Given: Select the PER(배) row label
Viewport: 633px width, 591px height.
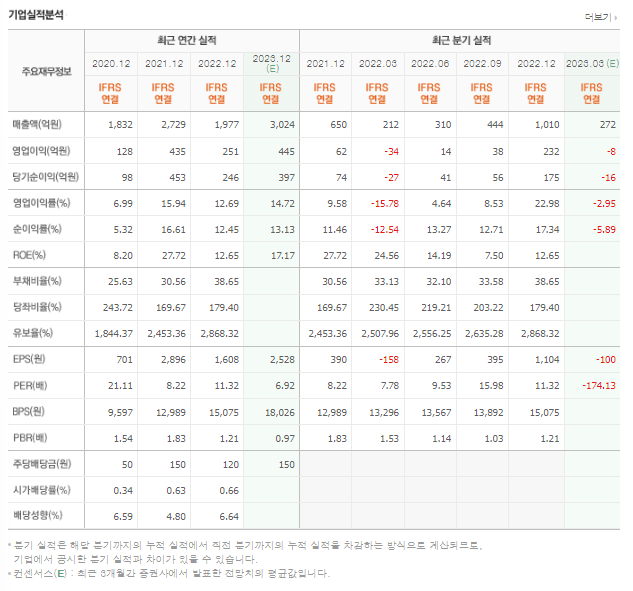Looking at the screenshot, I should click(30, 386).
